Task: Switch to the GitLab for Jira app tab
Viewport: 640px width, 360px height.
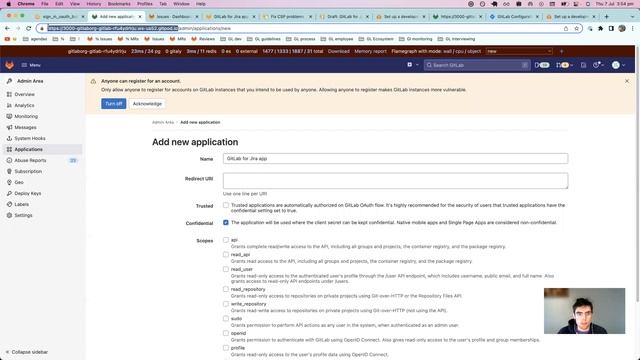Action: [x=231, y=16]
